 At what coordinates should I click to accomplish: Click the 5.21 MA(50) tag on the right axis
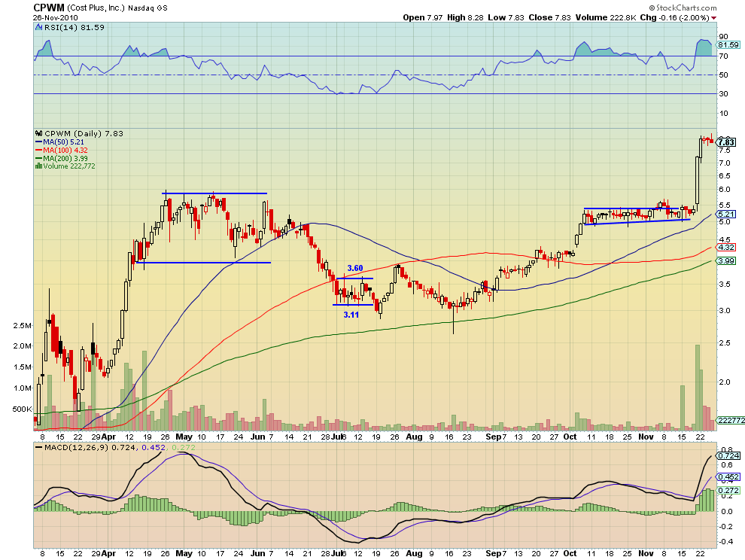pos(726,215)
